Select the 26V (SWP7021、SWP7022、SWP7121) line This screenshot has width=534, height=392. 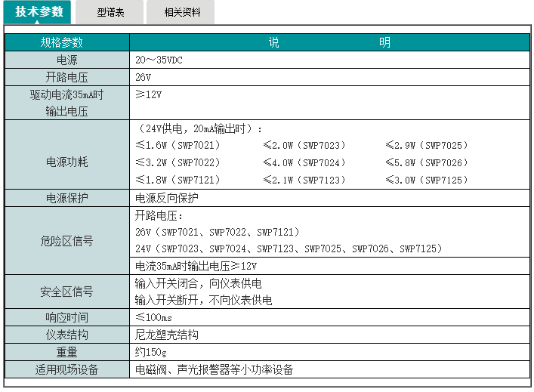pyautogui.click(x=218, y=233)
